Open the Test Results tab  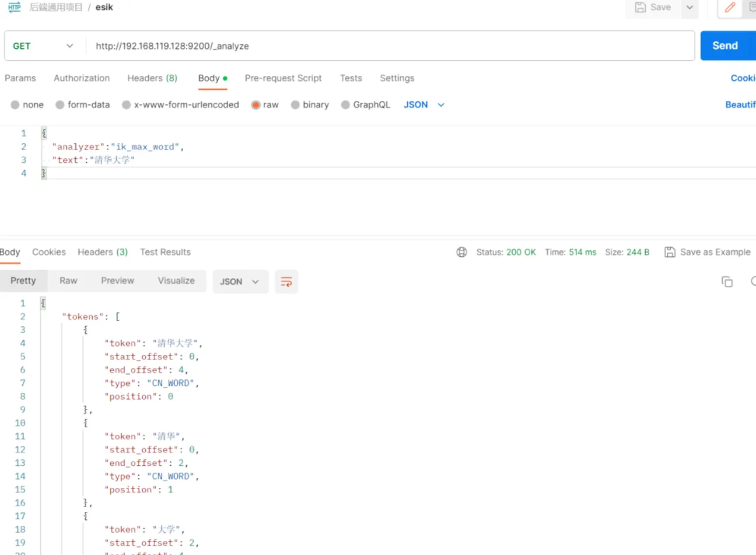tap(165, 252)
